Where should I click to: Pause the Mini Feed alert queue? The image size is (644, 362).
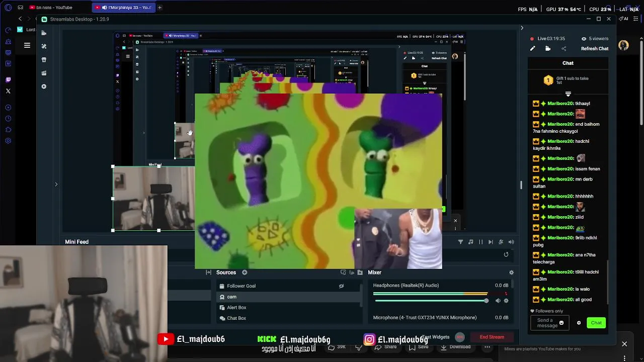480,242
